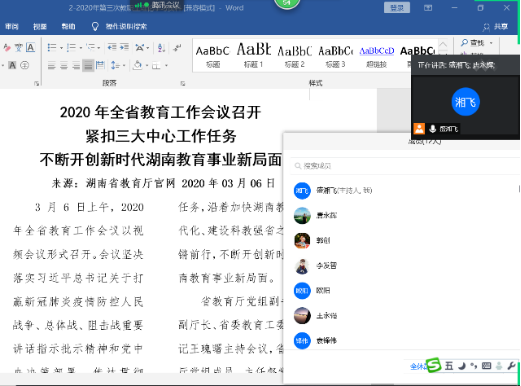Viewport: 521px width, 386px height.
Task: Click the Wubi 五 input mode icon
Action: tap(449, 366)
